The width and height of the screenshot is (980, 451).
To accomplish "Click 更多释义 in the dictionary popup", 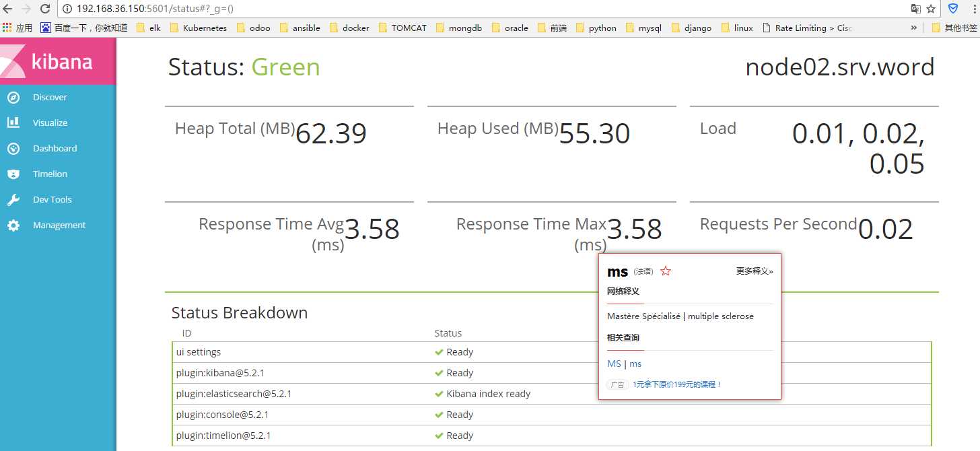I will point(755,271).
